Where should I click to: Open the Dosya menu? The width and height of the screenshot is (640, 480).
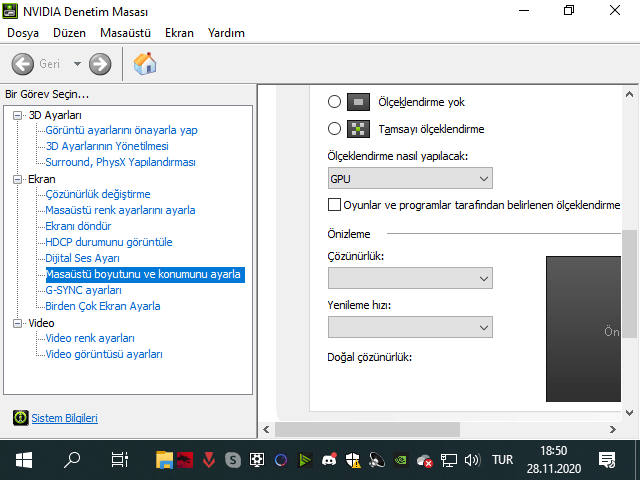(23, 33)
